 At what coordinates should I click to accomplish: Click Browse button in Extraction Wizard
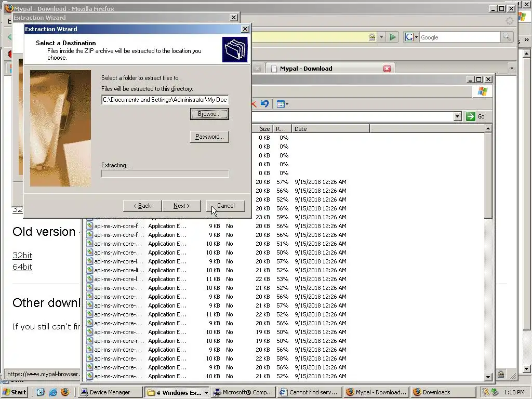209,114
